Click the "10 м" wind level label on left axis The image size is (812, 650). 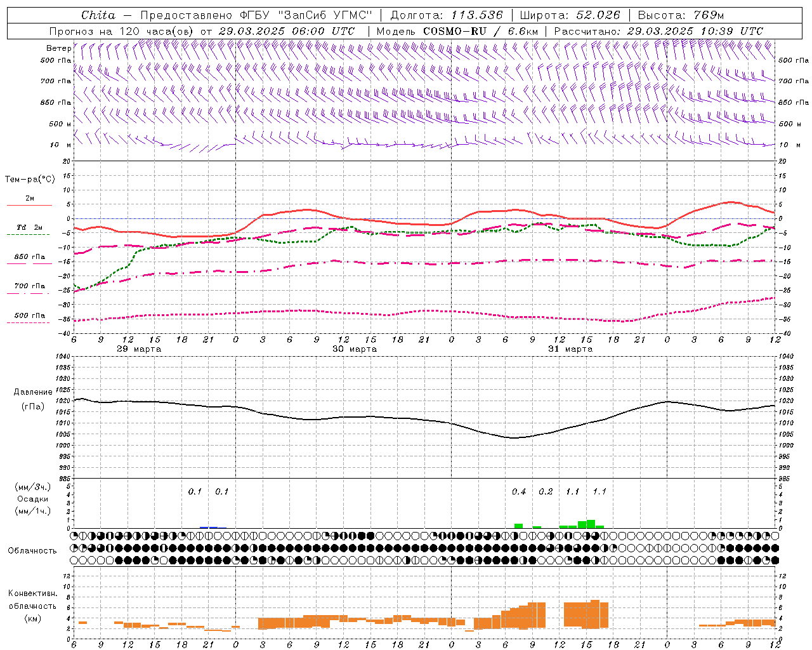click(61, 145)
